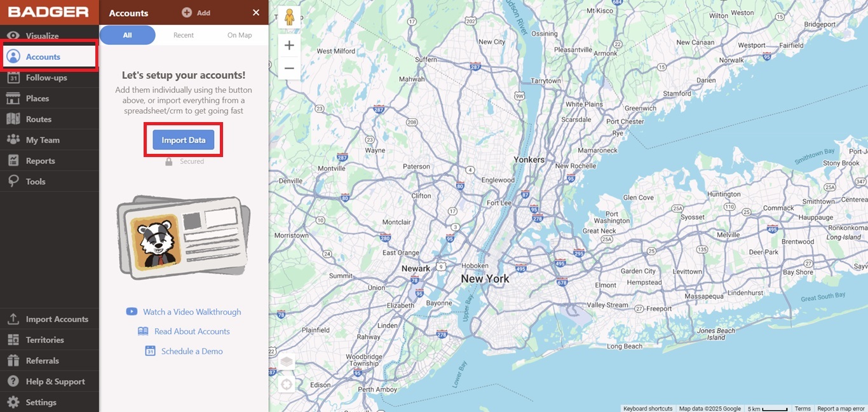Select the Places storefront icon
This screenshot has height=412, width=868.
[13, 99]
